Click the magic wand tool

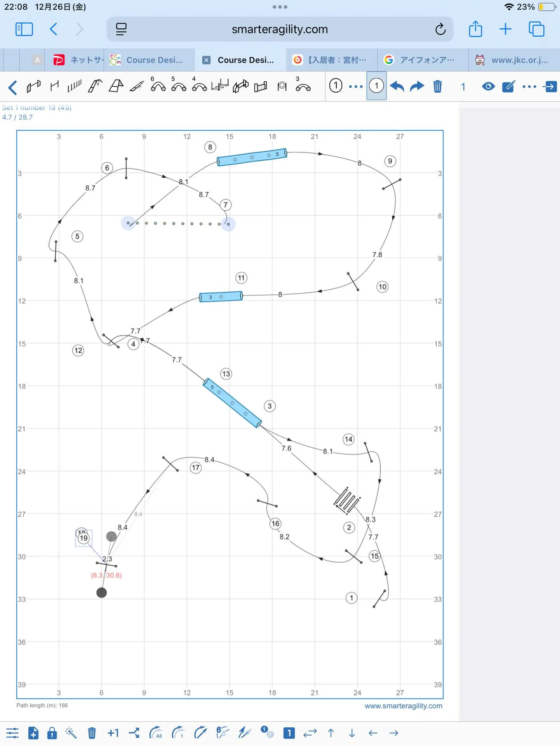[x=71, y=733]
